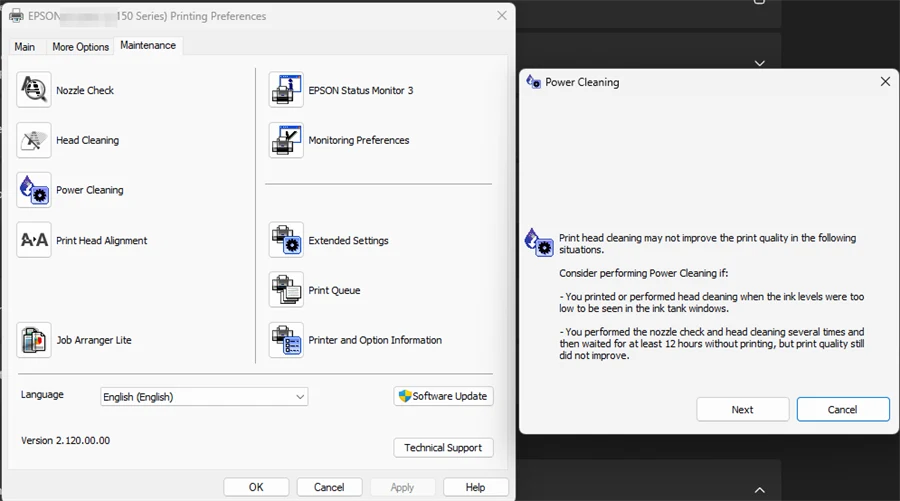
Task: Click the Power Cleaning label in Maintenance tab
Action: (x=90, y=190)
